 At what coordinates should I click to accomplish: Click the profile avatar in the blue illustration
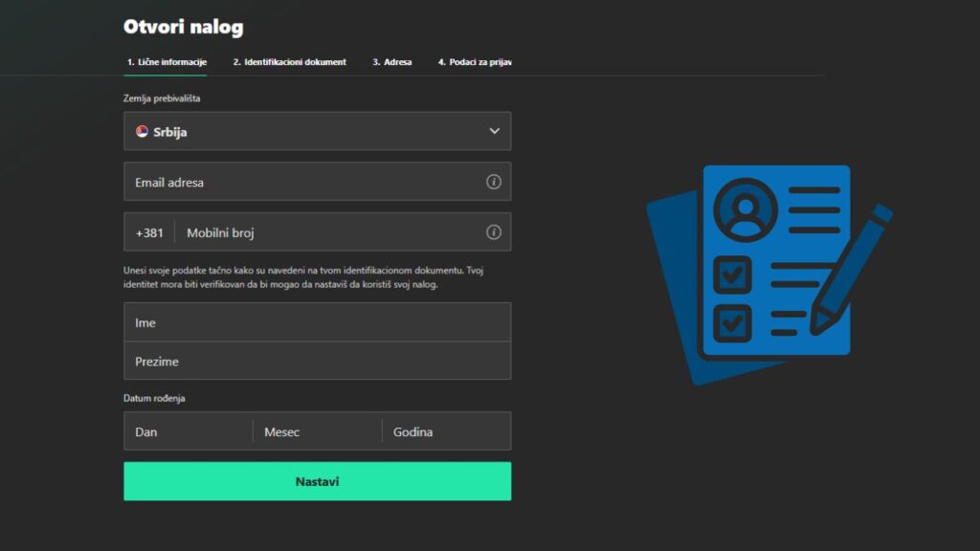point(748,209)
